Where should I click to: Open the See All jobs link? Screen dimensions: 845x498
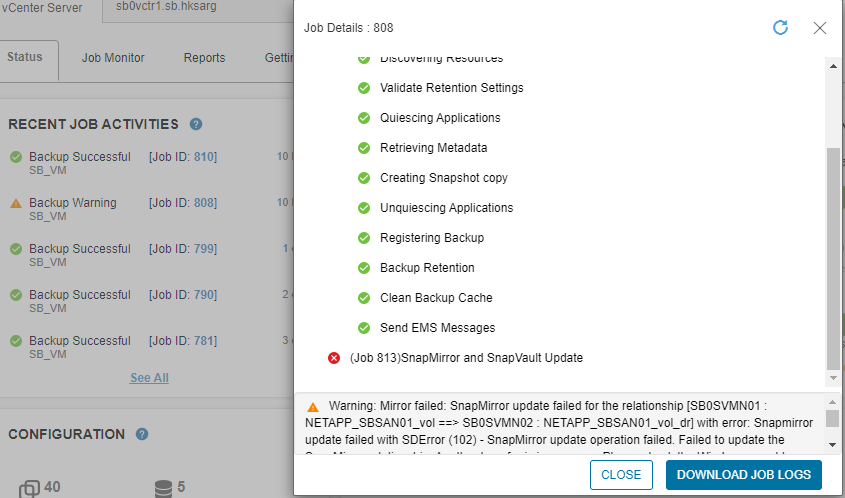[x=149, y=378]
